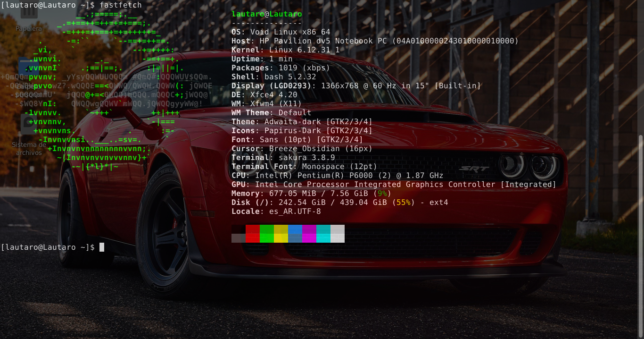This screenshot has width=644, height=339.
Task: Click the bright magenta color block
Action: pyautogui.click(x=309, y=238)
